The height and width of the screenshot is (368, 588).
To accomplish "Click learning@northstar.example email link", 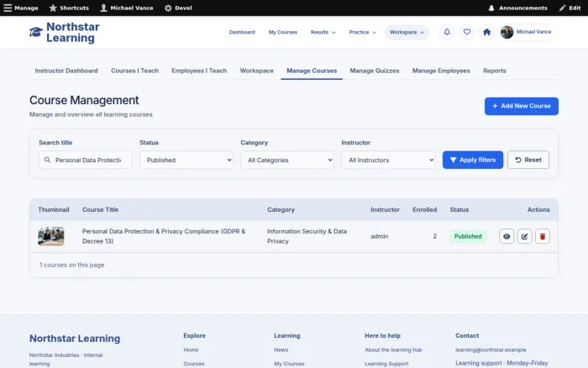I will (x=491, y=350).
